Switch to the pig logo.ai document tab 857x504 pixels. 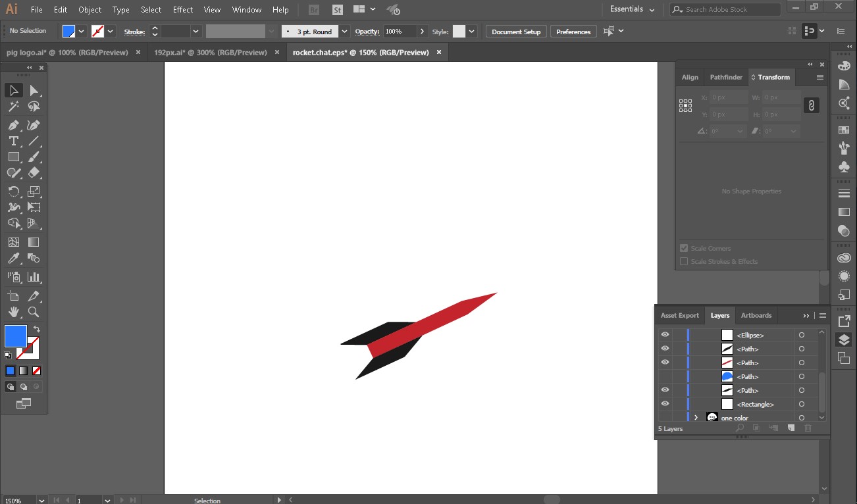66,53
